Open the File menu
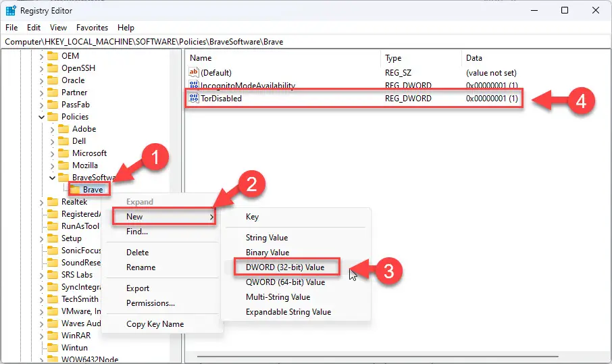 (11, 28)
